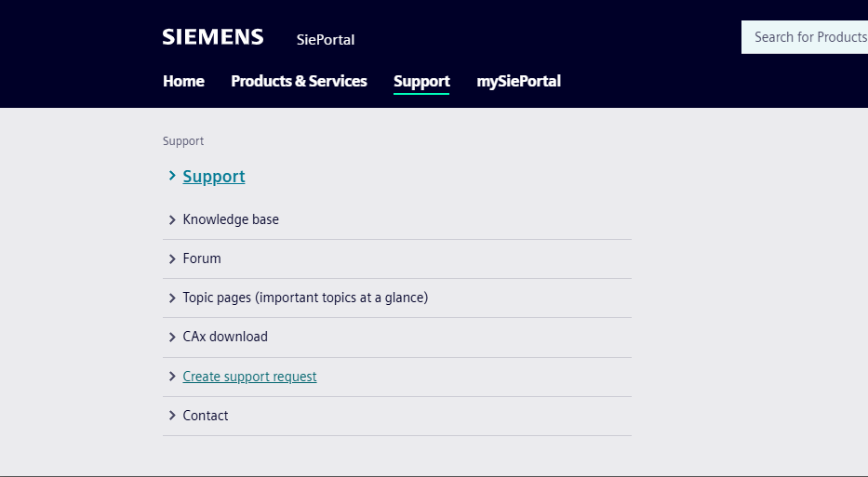Screen dimensions: 868x477
Task: Open Topic pages (important topics at a glance)
Action: pyautogui.click(x=305, y=298)
